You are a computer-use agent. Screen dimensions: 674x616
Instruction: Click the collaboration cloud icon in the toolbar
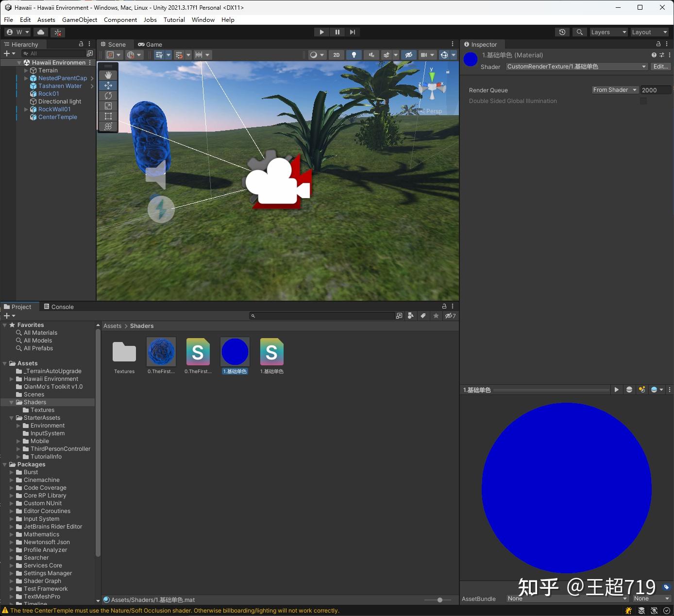(41, 32)
